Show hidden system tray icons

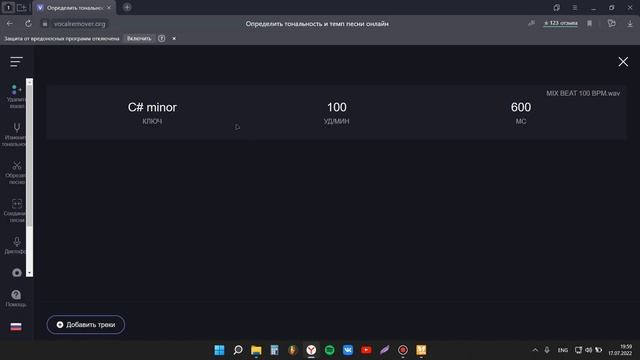coord(535,350)
